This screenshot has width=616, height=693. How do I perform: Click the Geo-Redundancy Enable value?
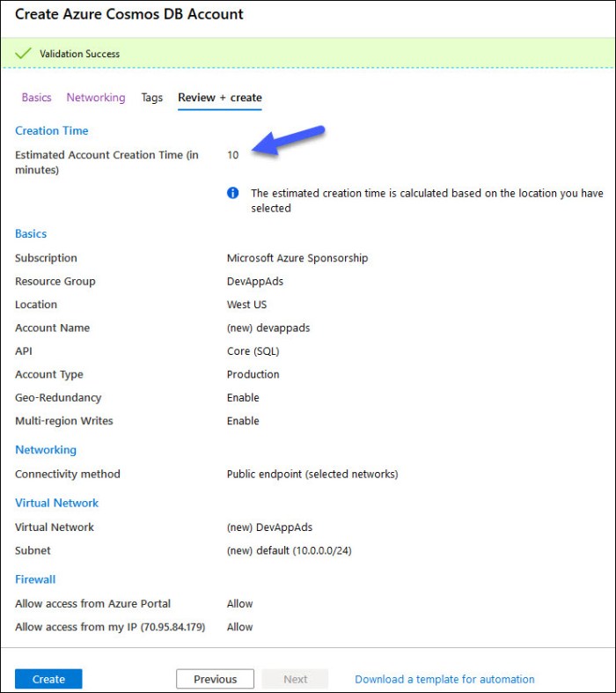[243, 398]
